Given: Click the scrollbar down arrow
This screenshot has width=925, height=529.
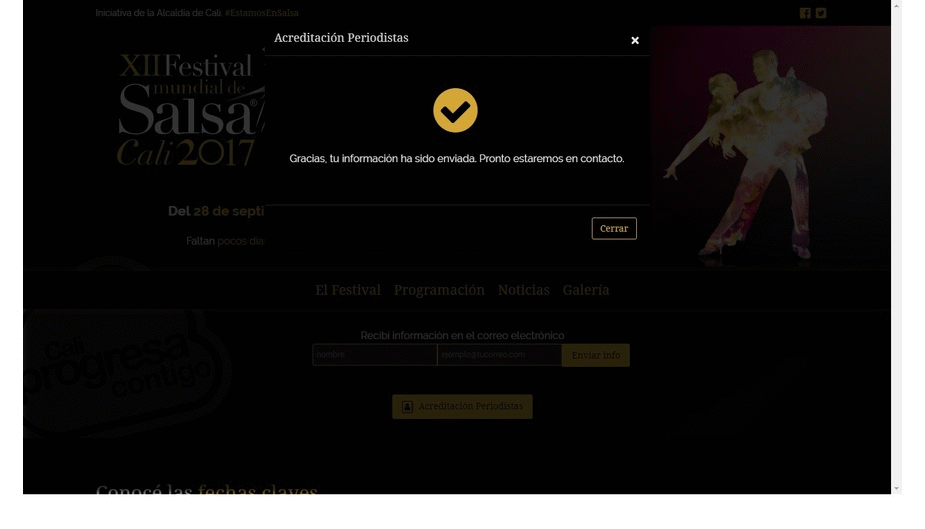Looking at the screenshot, I should 897,488.
